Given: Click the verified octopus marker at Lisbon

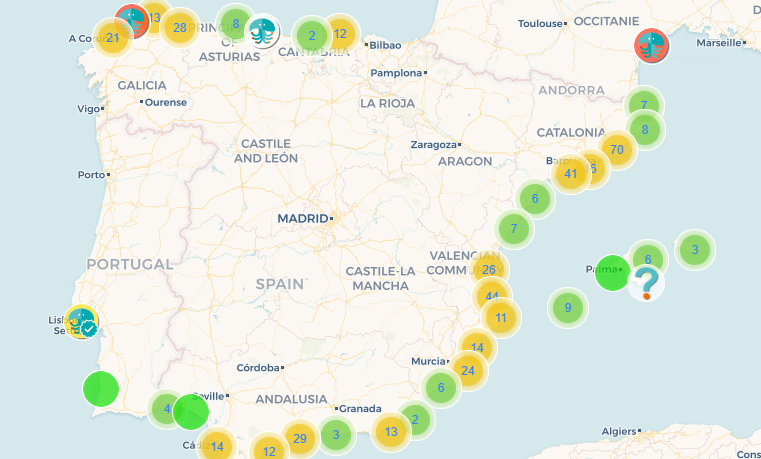Looking at the screenshot, I should pos(82,322).
